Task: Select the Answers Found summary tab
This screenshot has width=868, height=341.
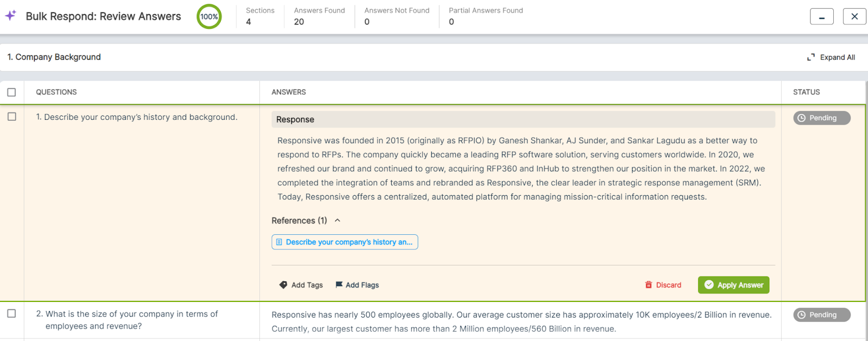Action: point(320,16)
